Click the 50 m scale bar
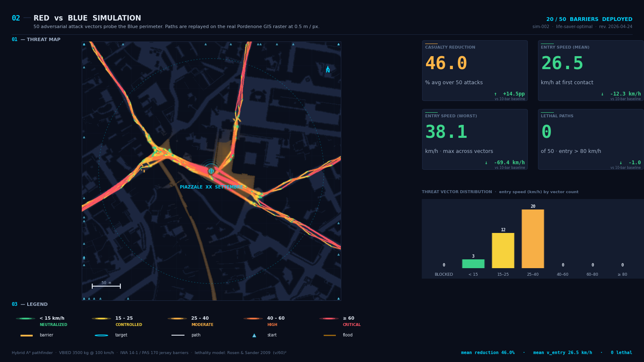This screenshot has height=362, width=644. click(x=106, y=285)
